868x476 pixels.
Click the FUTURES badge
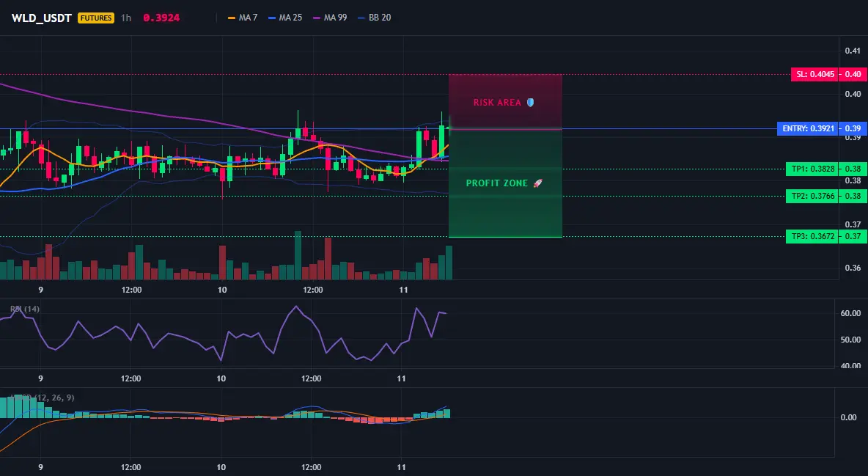pyautogui.click(x=96, y=18)
